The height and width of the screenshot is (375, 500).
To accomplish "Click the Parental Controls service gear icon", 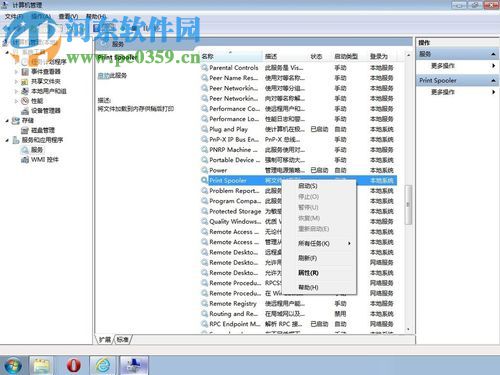I will point(204,68).
